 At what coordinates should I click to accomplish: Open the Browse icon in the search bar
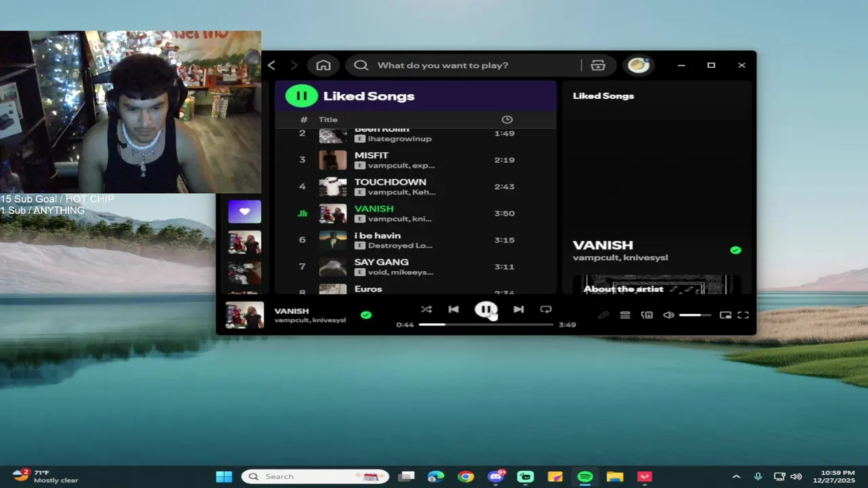pyautogui.click(x=597, y=65)
